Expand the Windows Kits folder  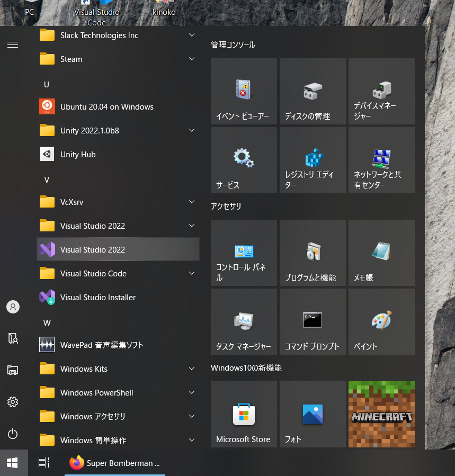(118, 369)
